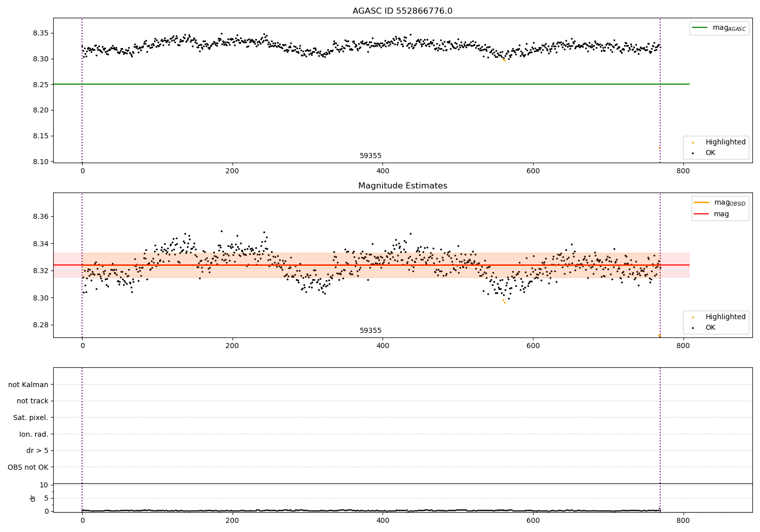Click the green line swatch in mag AGASC legend

(700, 28)
